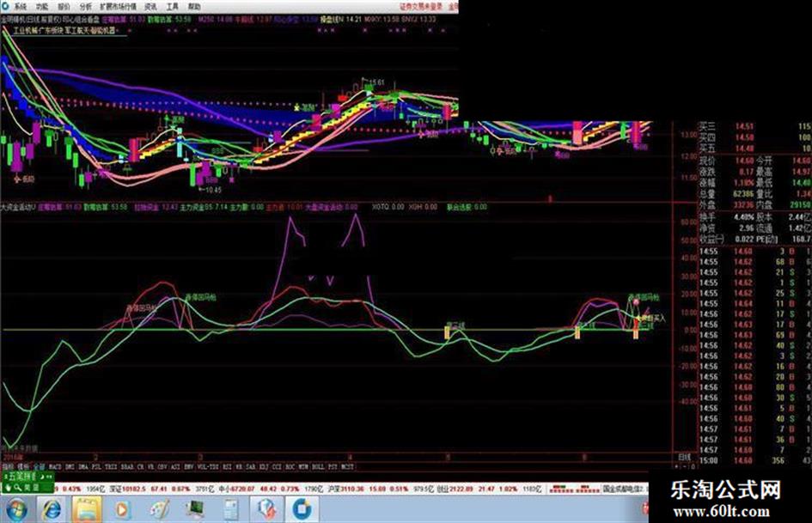Screen dimensions: 812x523
Task: Open the computer monitor icon in taskbar
Action: 195,509
